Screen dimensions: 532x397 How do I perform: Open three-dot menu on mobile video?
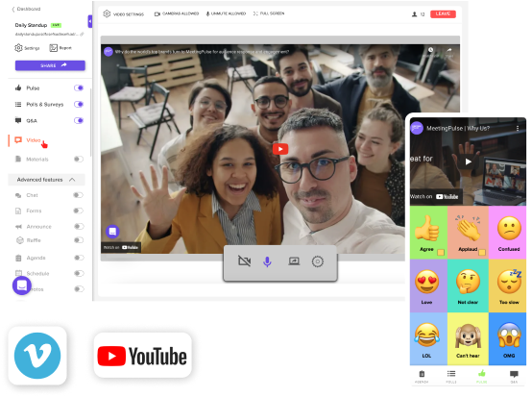pos(518,128)
